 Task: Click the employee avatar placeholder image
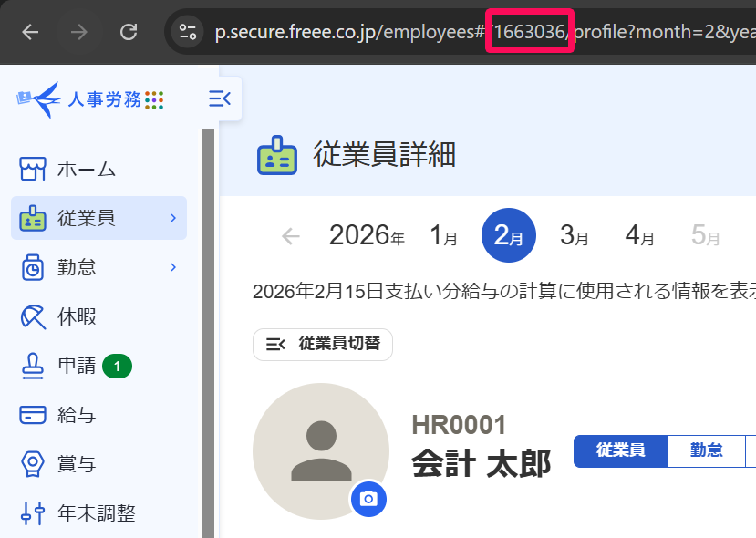321,451
